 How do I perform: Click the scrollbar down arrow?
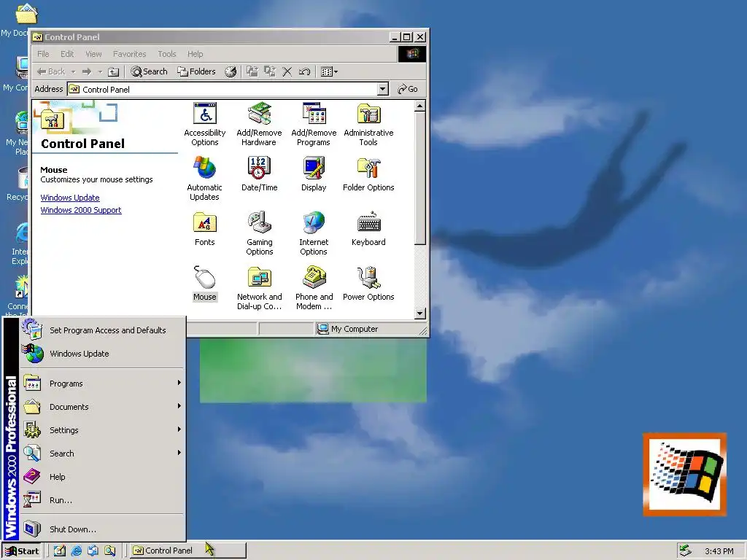point(419,313)
